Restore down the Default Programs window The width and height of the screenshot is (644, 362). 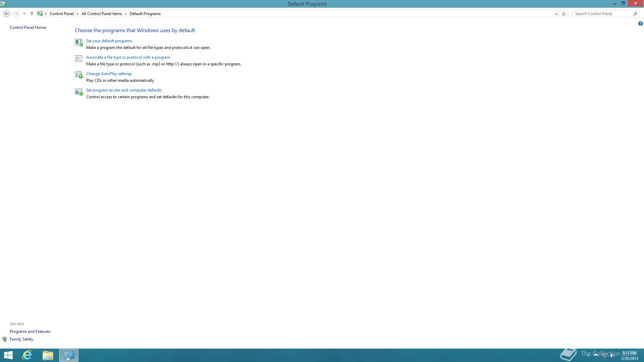[623, 4]
